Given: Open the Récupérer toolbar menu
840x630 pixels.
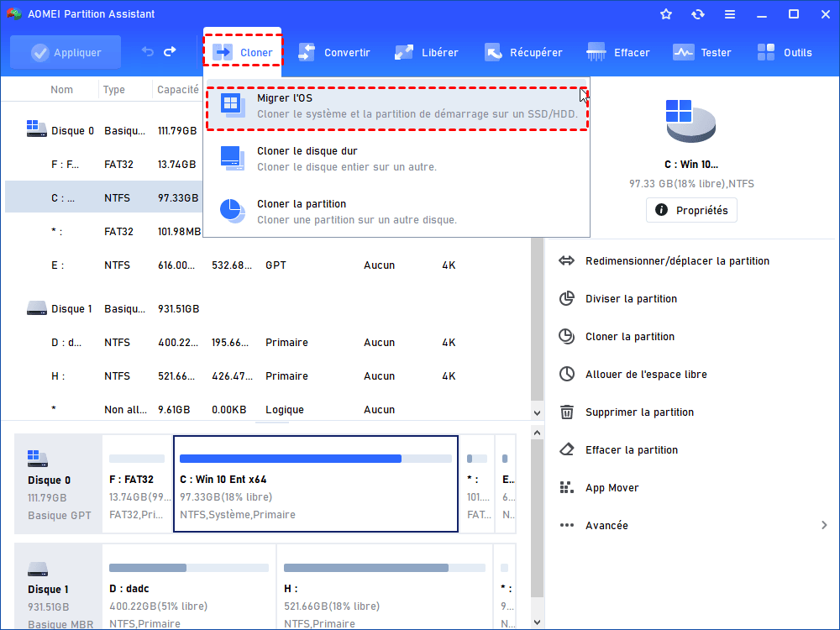Looking at the screenshot, I should click(523, 52).
